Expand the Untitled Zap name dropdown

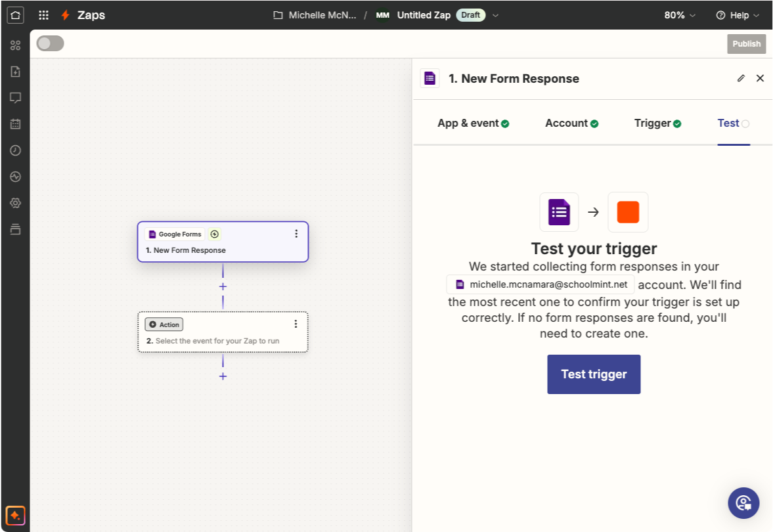pos(495,15)
